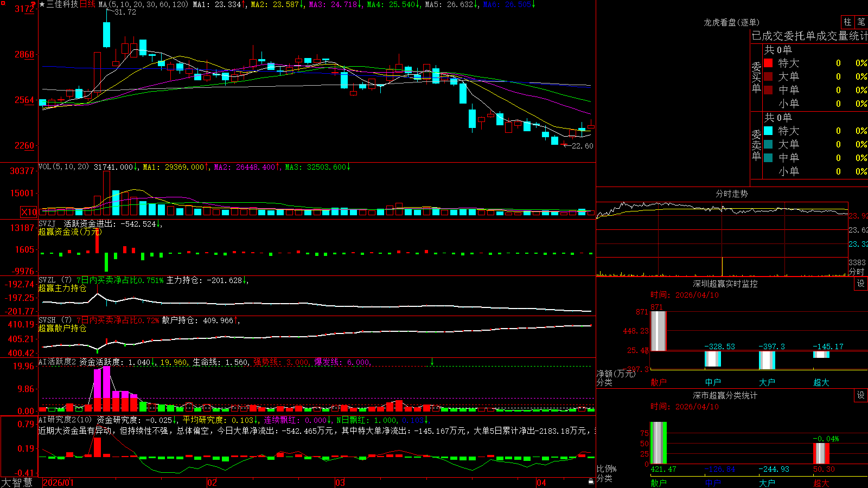
Task: Click the 871 散户 bar in 实时监控 chart
Action: point(658,331)
